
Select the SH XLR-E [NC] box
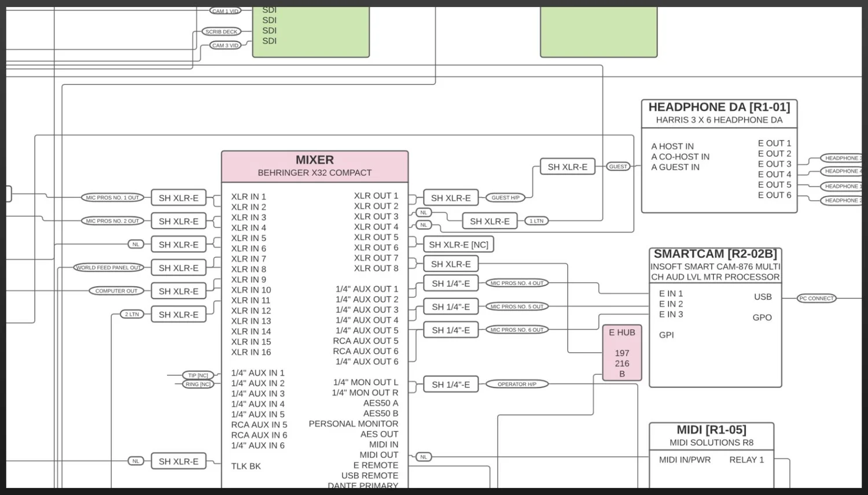click(458, 245)
